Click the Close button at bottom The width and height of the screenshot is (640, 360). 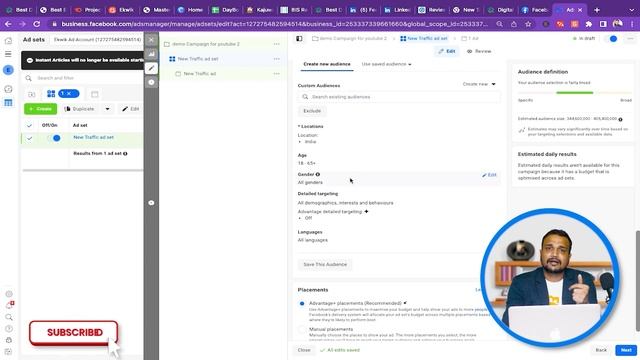(304, 350)
